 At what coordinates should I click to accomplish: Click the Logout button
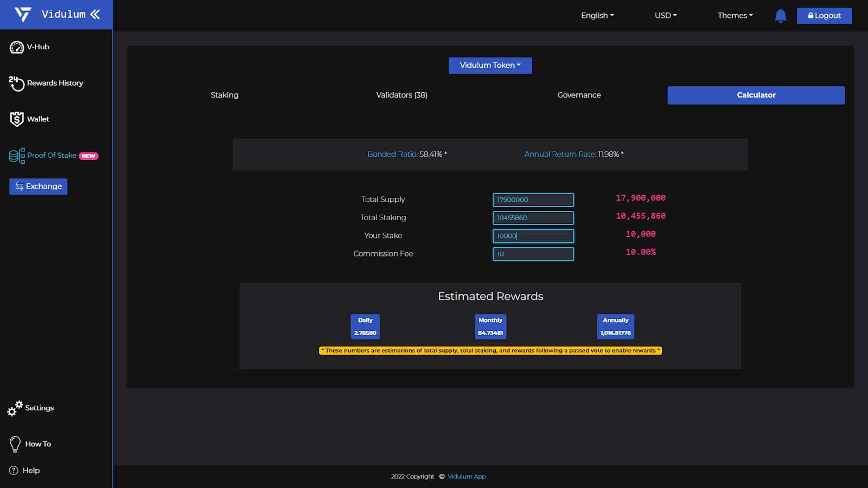point(825,16)
